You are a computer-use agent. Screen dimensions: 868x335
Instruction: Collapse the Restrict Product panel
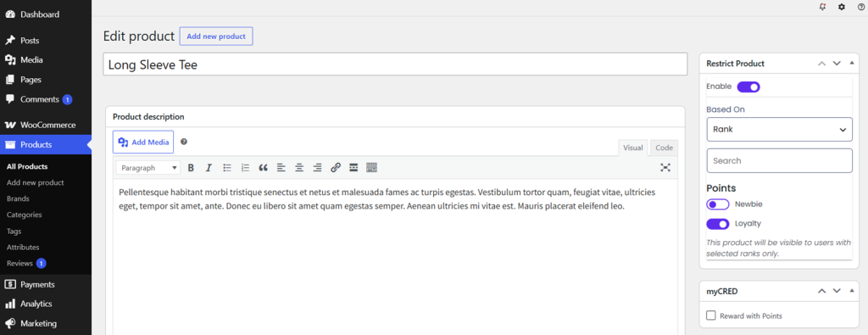[851, 64]
